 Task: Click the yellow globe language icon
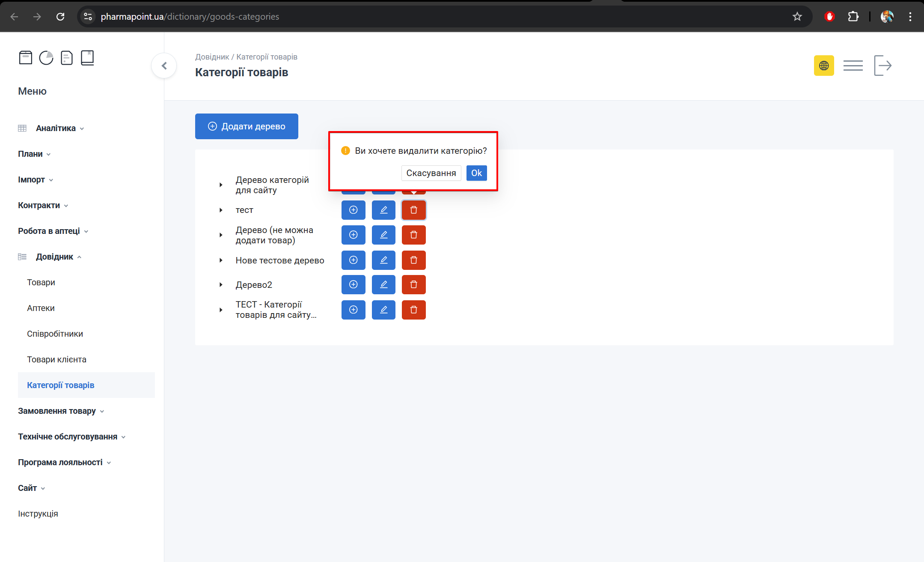pos(823,66)
